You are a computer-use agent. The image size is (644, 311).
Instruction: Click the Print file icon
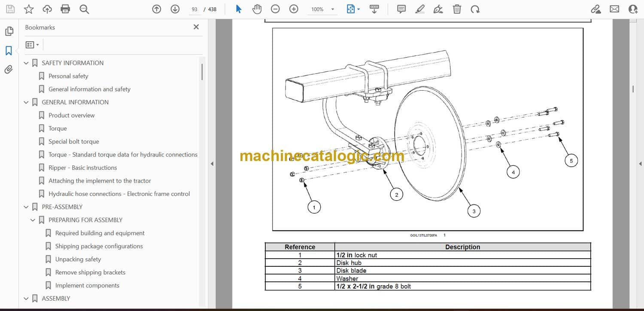65,9
